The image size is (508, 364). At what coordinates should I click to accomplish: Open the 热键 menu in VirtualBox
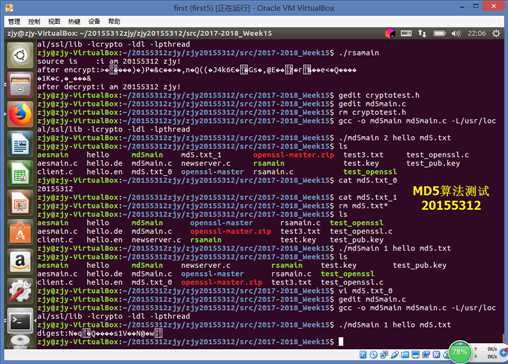(x=74, y=22)
